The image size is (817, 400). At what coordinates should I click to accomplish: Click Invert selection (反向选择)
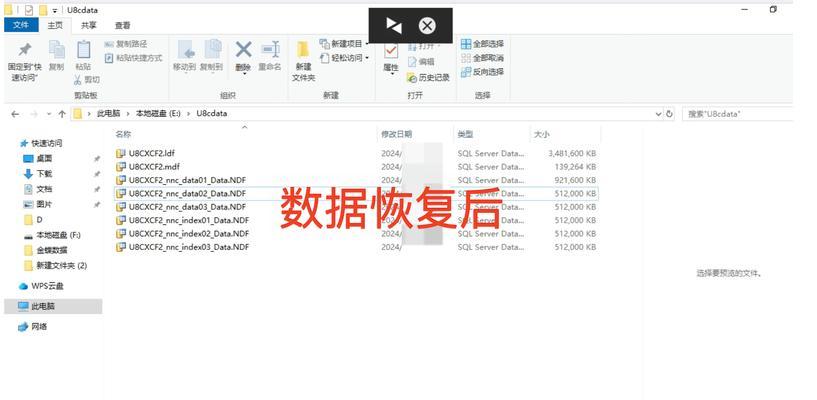482,71
